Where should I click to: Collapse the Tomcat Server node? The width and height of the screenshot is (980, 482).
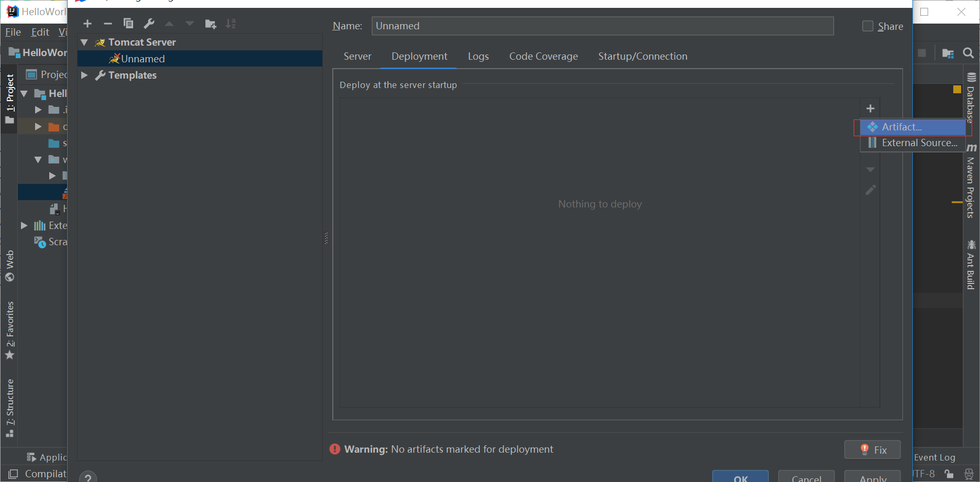tap(84, 42)
